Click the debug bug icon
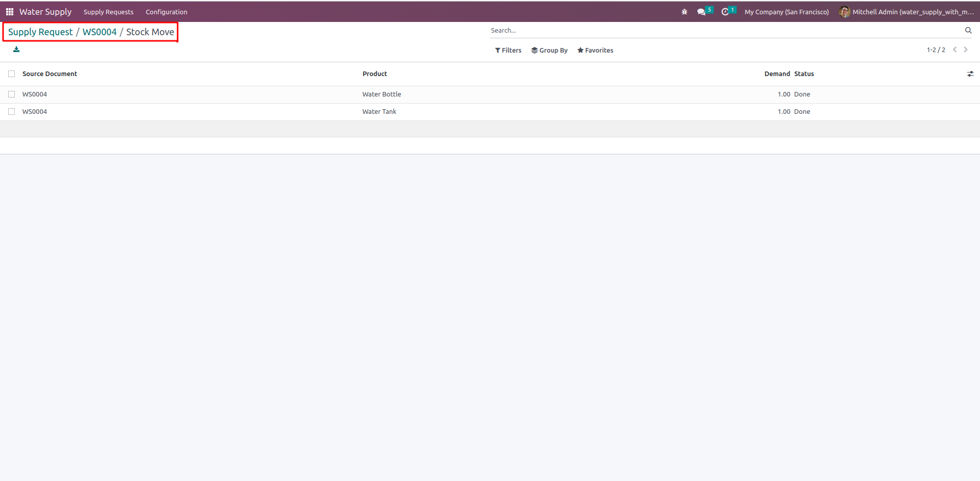This screenshot has height=481, width=980. coord(684,12)
